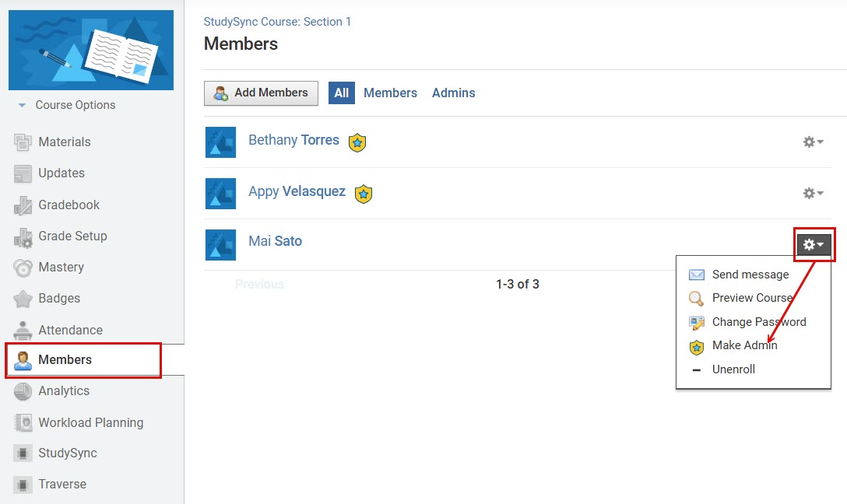Open Appy Velasquez's profile link
Viewport: 847px width, 504px height.
tap(297, 191)
